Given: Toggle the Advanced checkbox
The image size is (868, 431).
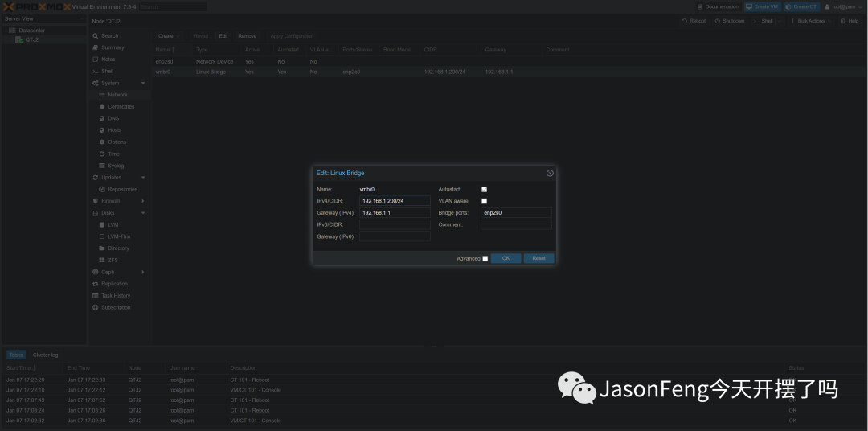Looking at the screenshot, I should (x=485, y=259).
